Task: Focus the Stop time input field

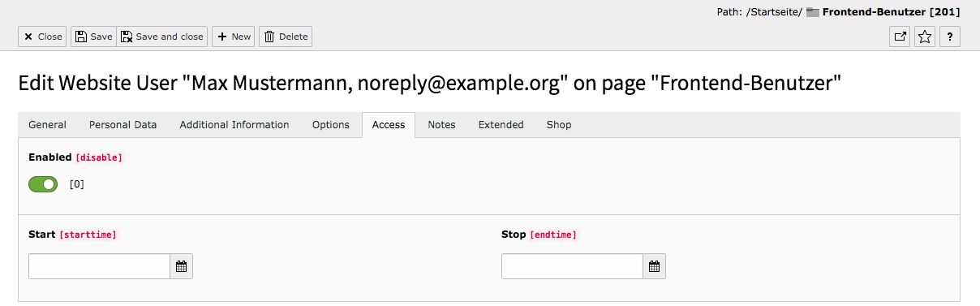Action: pos(572,266)
